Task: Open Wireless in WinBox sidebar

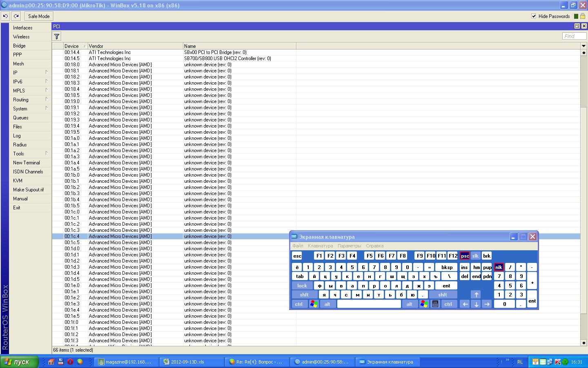Action: coord(30,37)
